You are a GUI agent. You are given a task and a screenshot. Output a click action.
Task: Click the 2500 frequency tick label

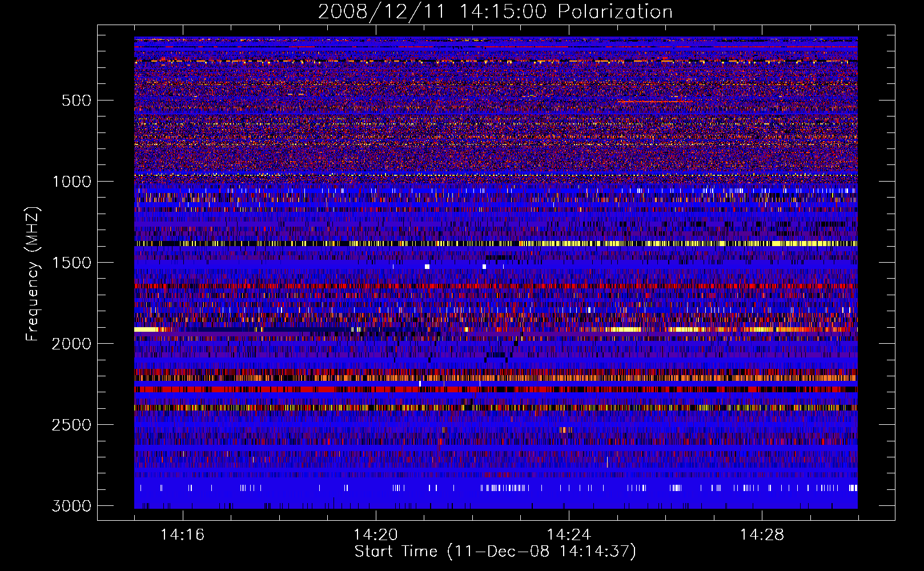click(71, 425)
